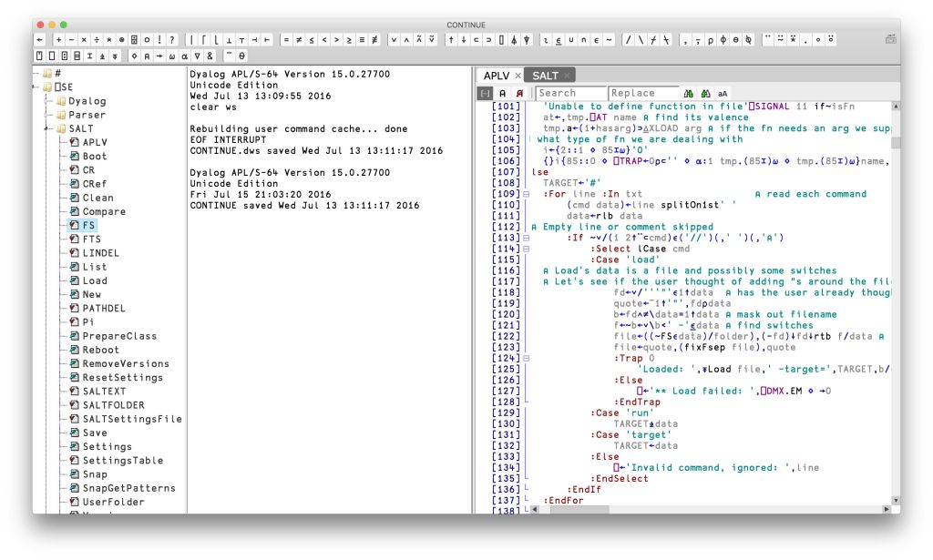Insert the domino ⌹ matrix-divide glyph

(134, 40)
